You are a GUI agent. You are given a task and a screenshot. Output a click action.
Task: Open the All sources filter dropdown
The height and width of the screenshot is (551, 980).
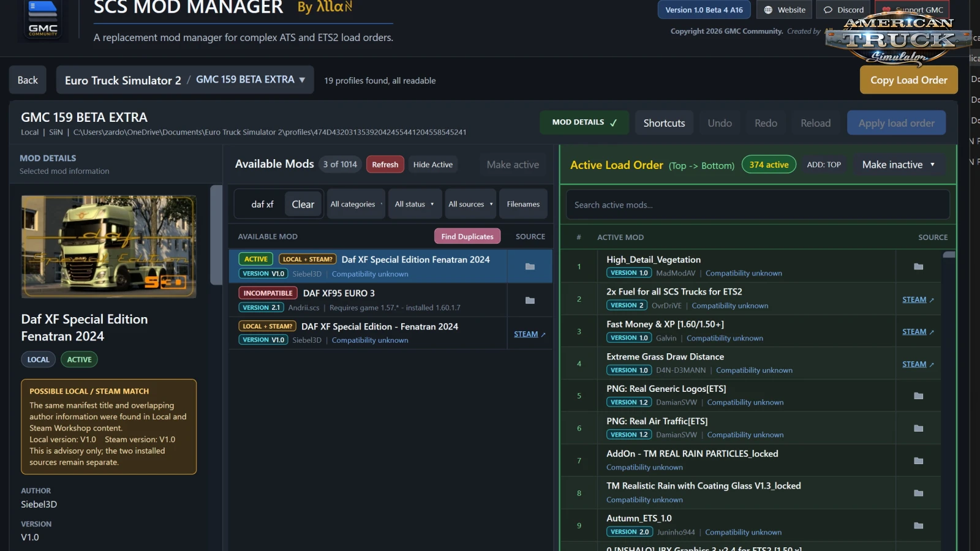[470, 204]
